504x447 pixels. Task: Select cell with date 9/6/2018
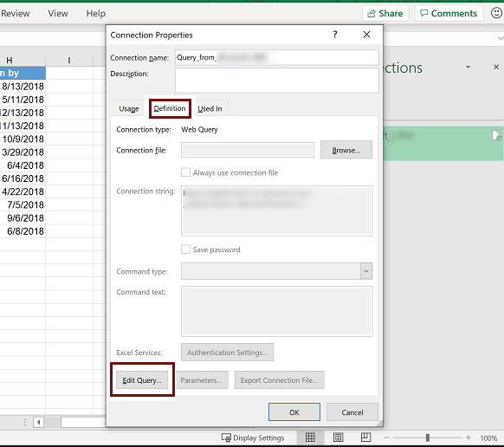click(x=23, y=217)
